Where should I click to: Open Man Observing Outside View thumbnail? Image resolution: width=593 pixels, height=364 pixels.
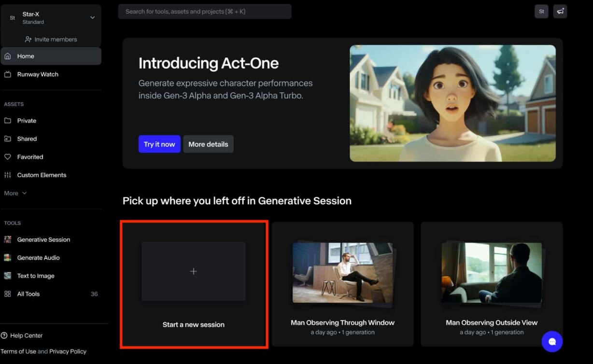click(x=492, y=273)
